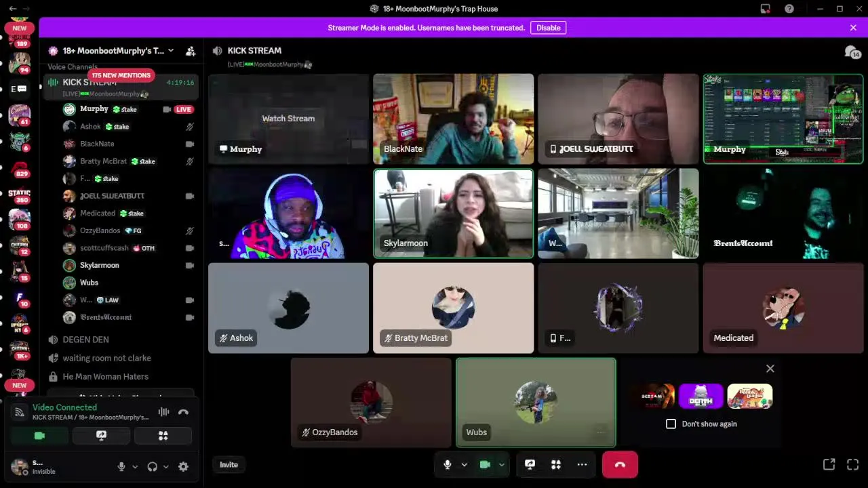Image resolution: width=868 pixels, height=488 pixels.
Task: Click the share screen button in the left panel
Action: point(101,436)
